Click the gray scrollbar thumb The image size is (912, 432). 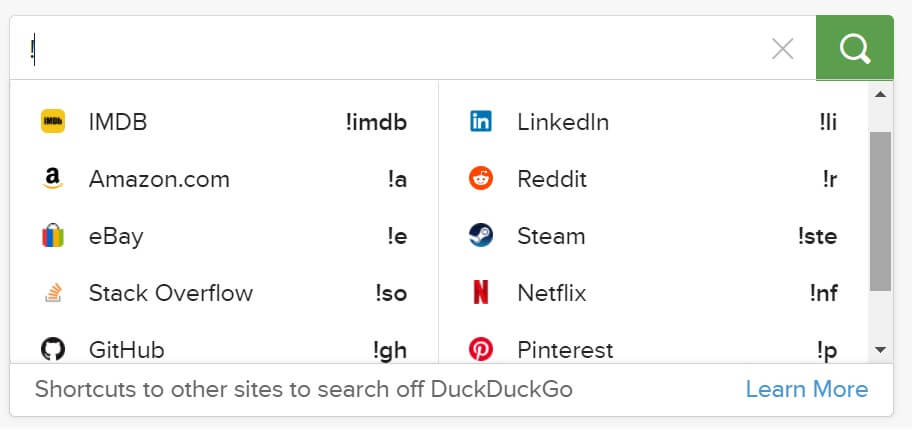point(881,211)
